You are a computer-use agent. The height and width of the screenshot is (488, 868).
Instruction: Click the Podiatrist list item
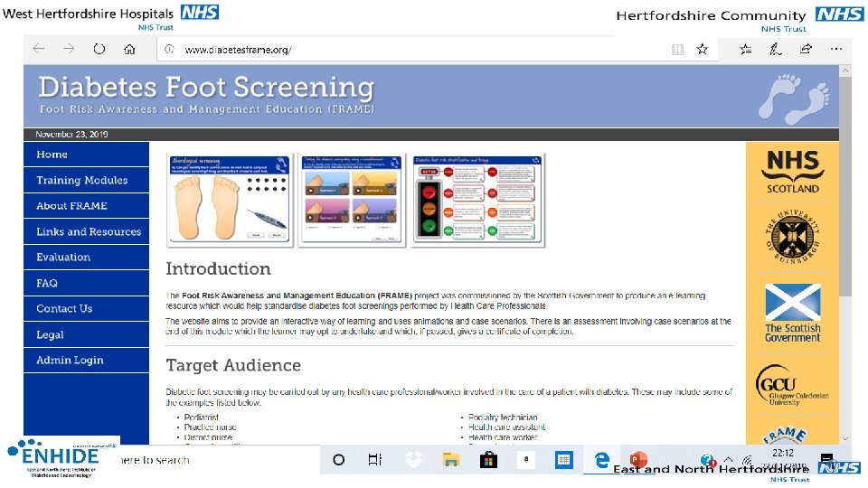point(201,418)
